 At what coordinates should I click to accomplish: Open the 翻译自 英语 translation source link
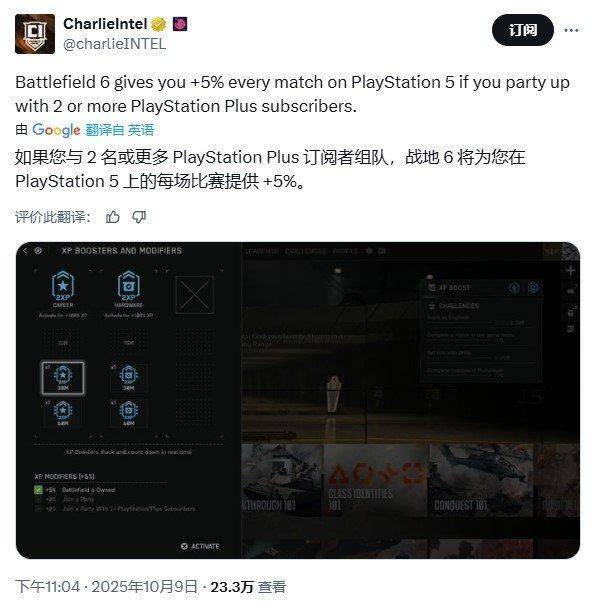120,130
